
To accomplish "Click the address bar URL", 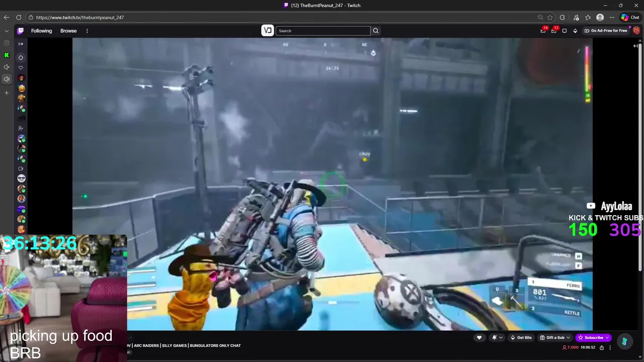I will coord(80,17).
